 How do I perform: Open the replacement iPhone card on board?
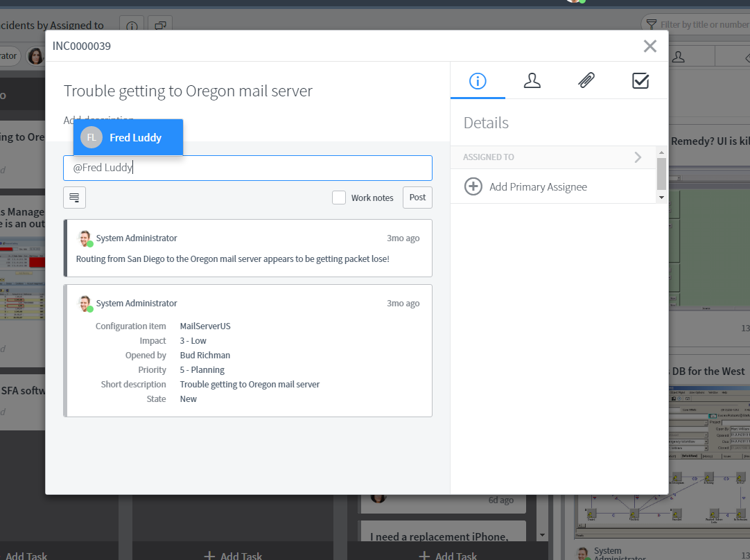tap(443, 532)
